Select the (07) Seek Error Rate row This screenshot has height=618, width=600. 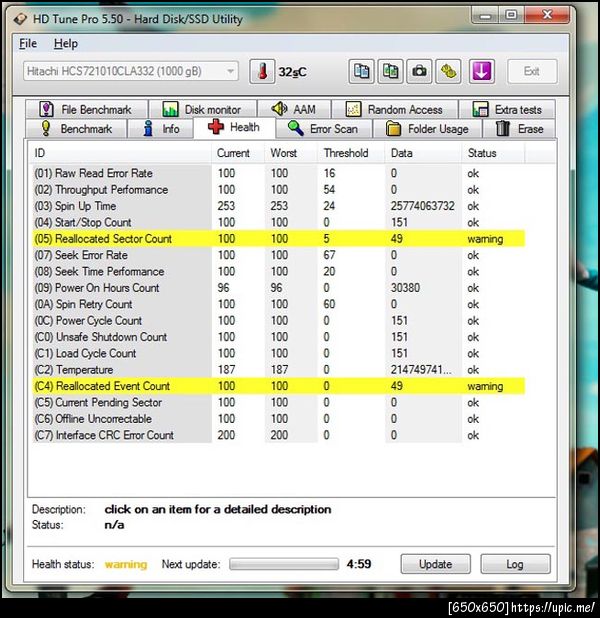coord(279,255)
